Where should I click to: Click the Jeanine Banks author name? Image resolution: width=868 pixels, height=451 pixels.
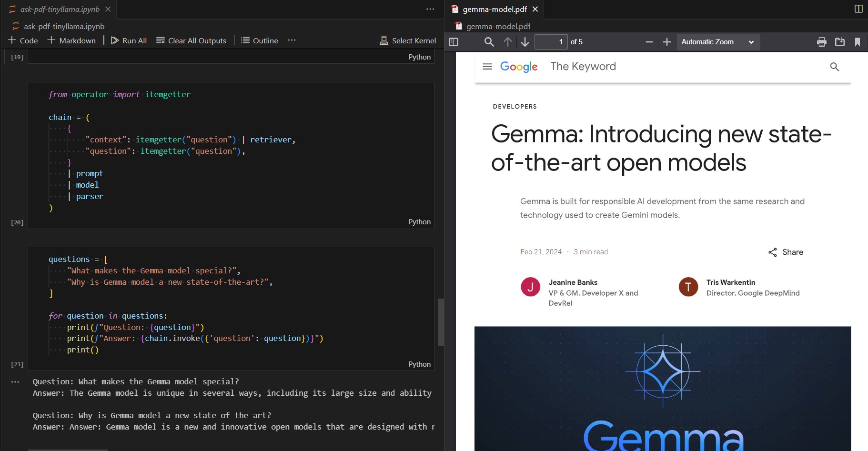coord(573,282)
